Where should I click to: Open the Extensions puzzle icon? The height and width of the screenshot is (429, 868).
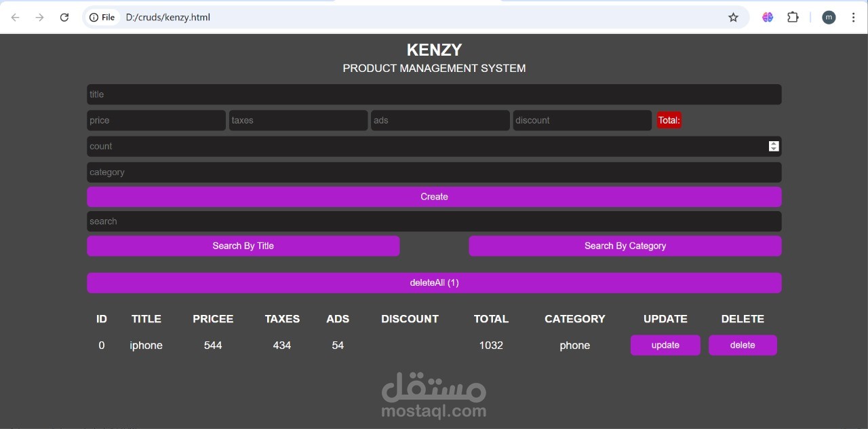(793, 18)
